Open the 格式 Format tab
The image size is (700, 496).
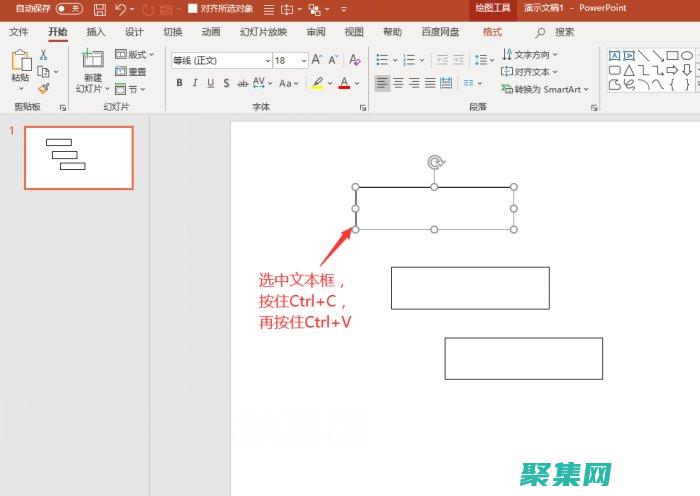(x=492, y=32)
